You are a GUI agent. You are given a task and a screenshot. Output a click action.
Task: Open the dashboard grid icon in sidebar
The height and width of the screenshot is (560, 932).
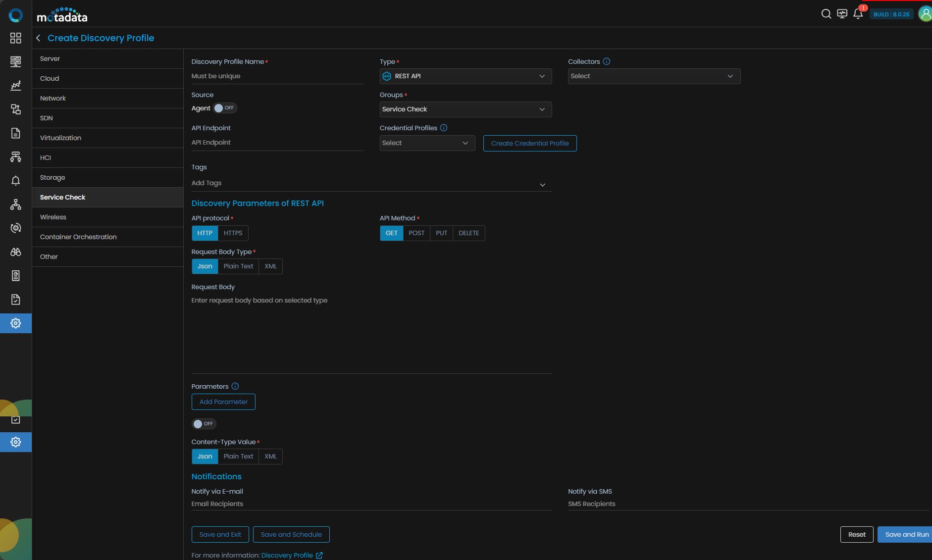tap(16, 38)
